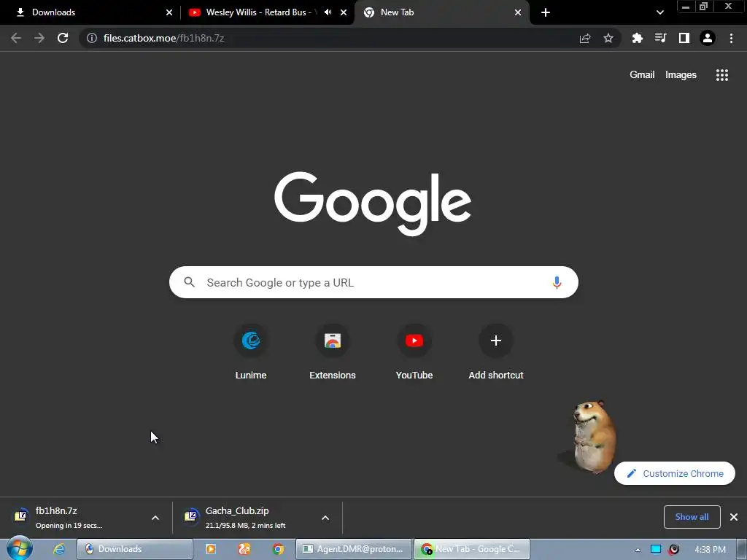Switch to Downloads taskbar window
Viewport: 747px width, 560px height.
(x=135, y=549)
